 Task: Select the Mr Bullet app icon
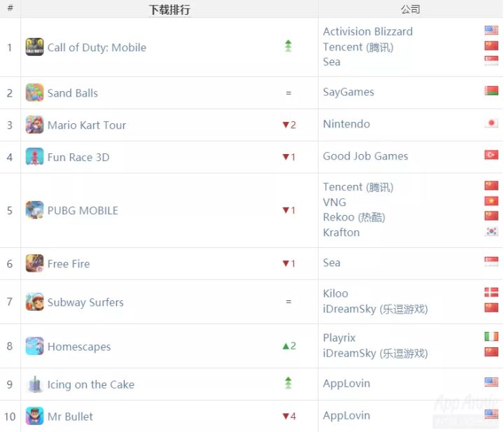pos(34,416)
